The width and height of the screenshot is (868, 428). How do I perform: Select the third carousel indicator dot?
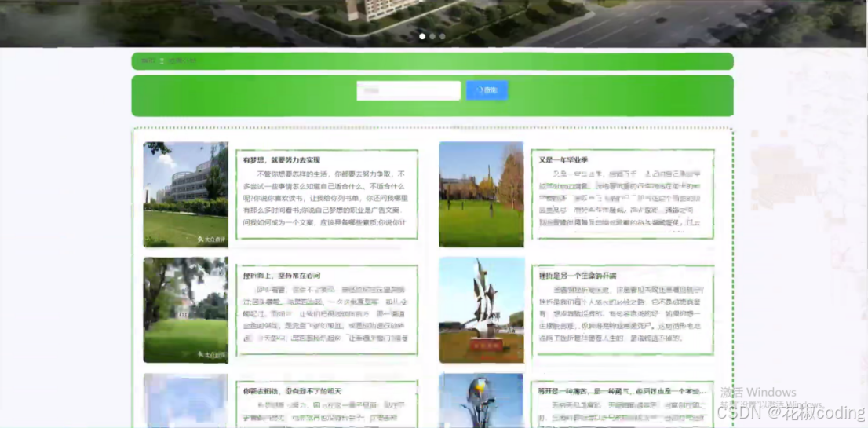point(443,37)
